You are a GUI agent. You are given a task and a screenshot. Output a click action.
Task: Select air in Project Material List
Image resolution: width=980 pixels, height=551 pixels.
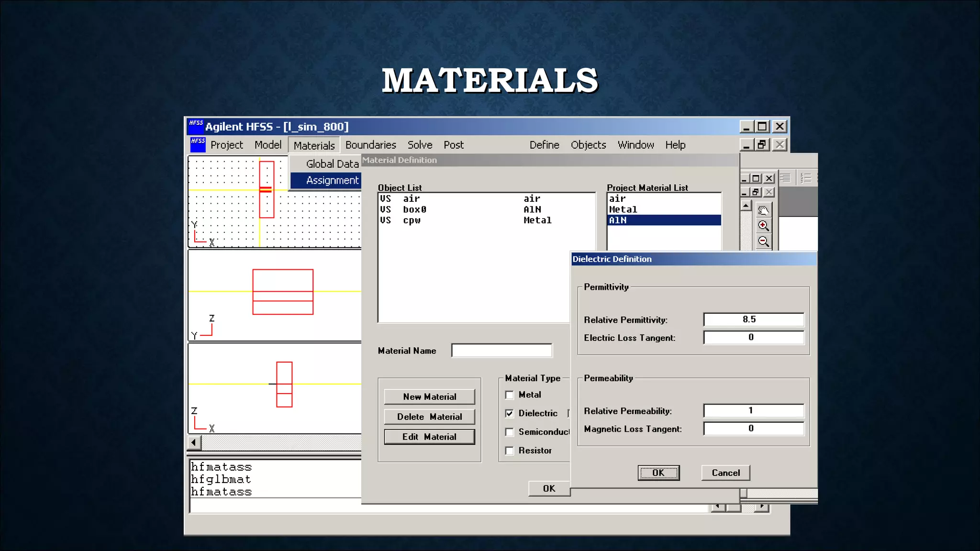pos(664,198)
